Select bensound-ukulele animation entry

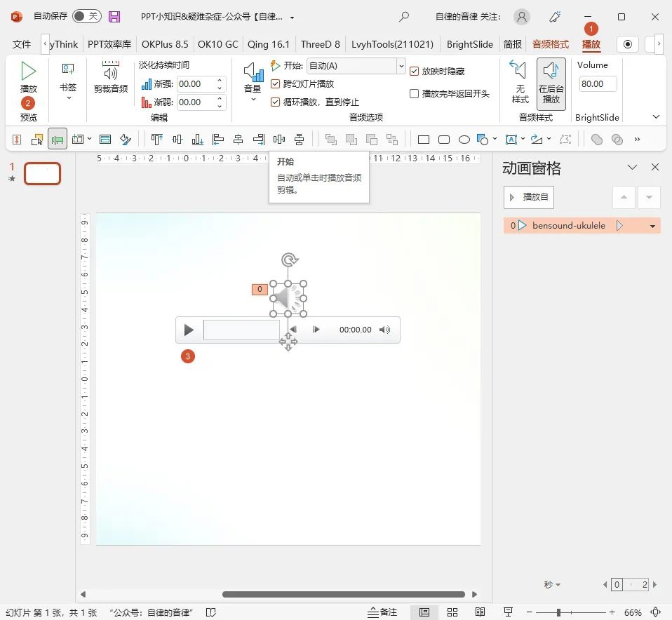tap(582, 226)
